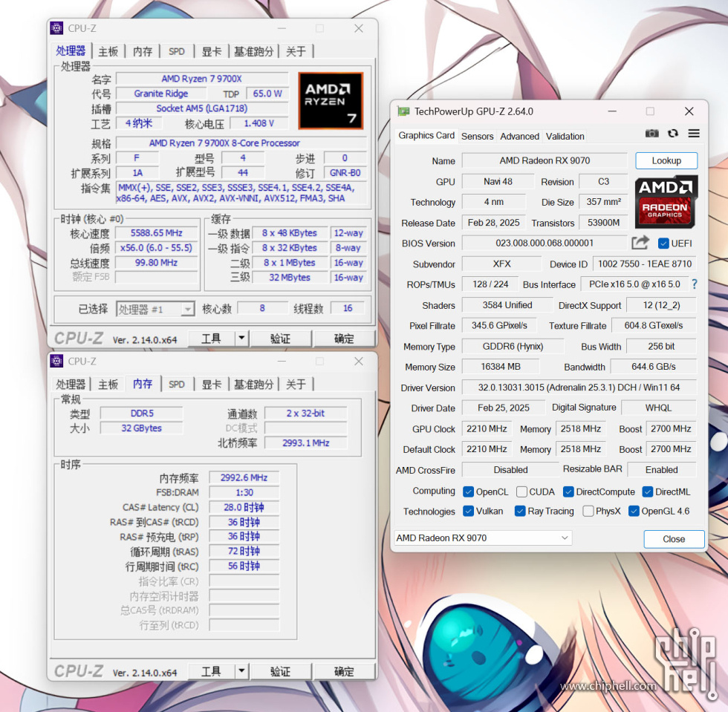Open 主板 tab in upper CPU-Z

click(108, 51)
